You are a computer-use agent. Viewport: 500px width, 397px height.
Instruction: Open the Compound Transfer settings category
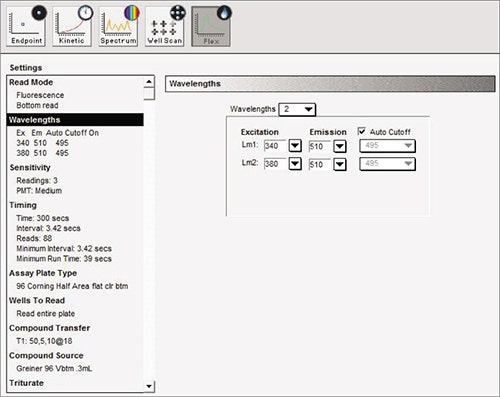pyautogui.click(x=50, y=328)
